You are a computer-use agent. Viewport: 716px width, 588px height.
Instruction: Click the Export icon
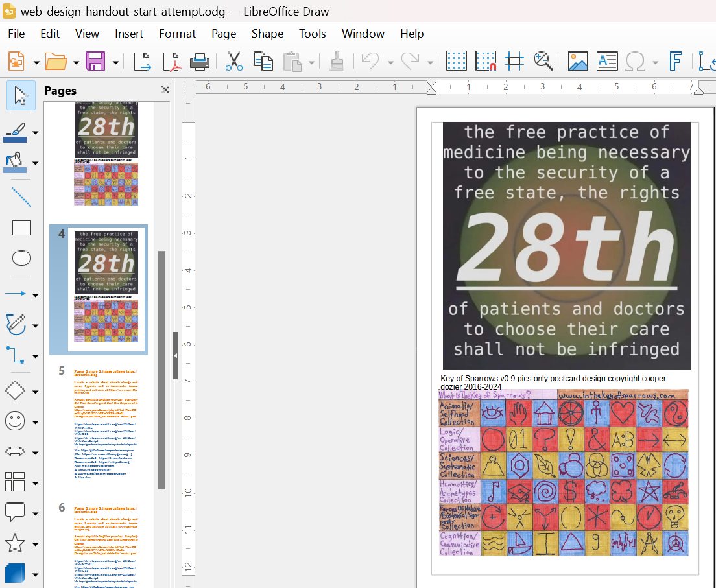click(142, 61)
